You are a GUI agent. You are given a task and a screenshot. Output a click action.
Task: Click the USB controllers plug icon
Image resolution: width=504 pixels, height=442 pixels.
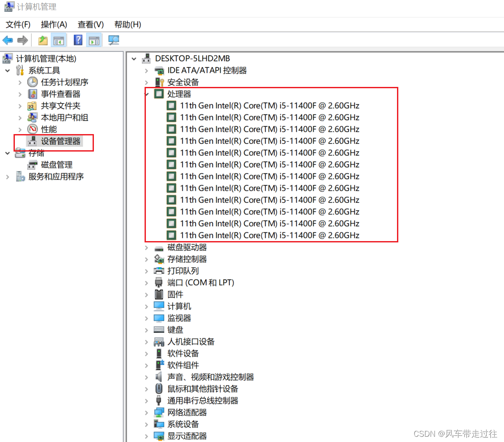click(x=159, y=401)
